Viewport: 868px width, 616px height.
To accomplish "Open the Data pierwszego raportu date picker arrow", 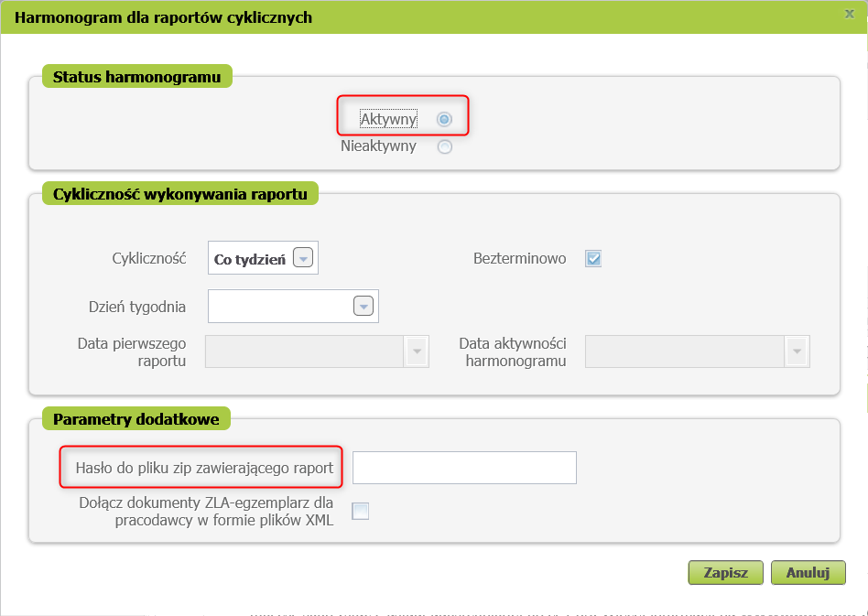I will click(417, 351).
